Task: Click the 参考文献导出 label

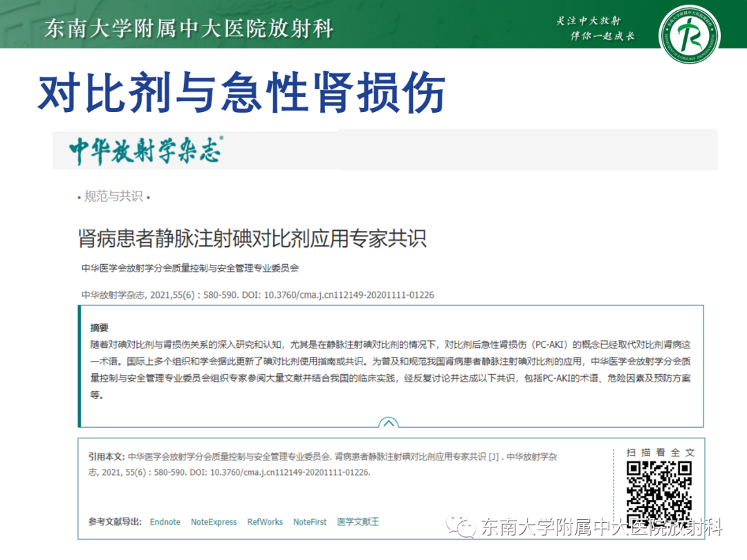Action: point(115,522)
